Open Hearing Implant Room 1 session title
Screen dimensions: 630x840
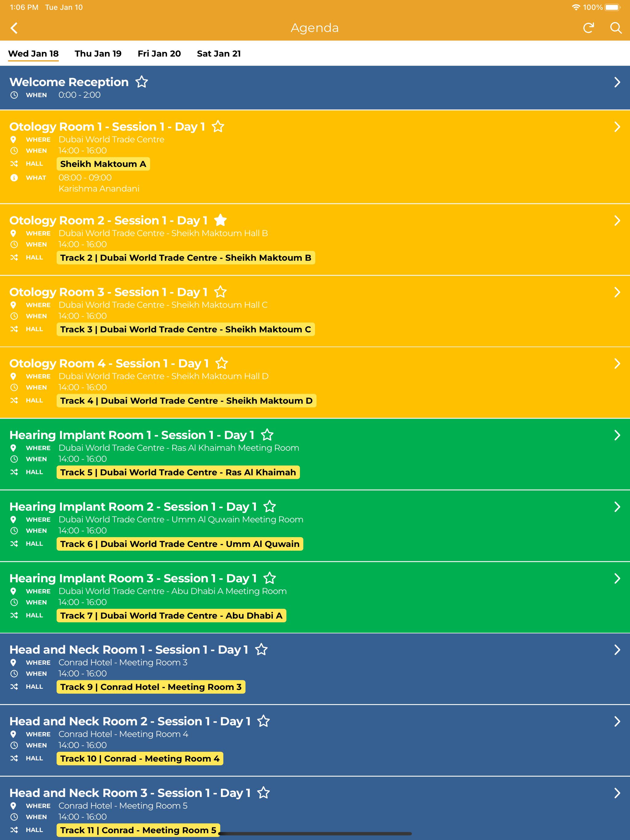pyautogui.click(x=132, y=435)
